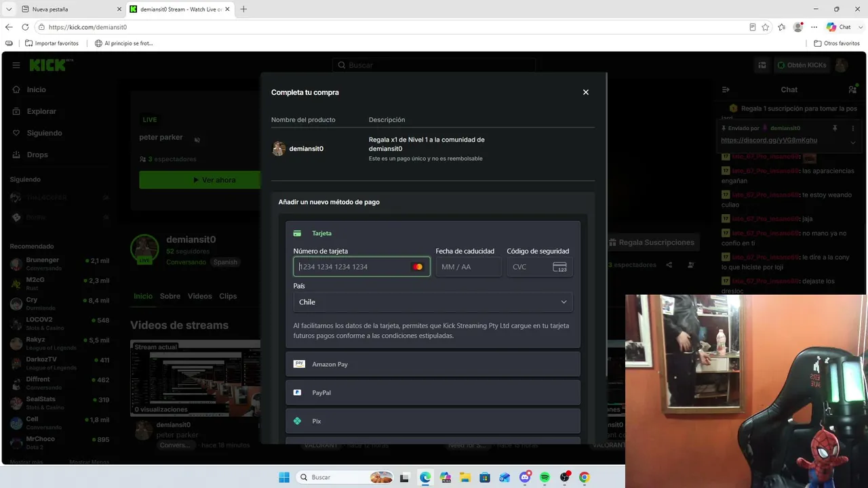Screen dimensions: 868x488
Task: Click the Pix logo icon
Action: coord(297,421)
